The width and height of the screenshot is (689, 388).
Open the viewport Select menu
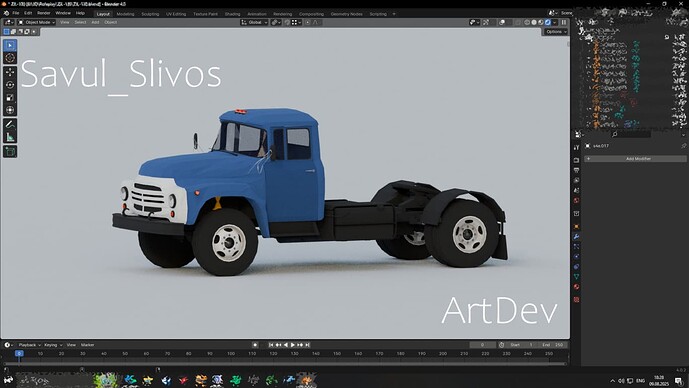[x=80, y=22]
